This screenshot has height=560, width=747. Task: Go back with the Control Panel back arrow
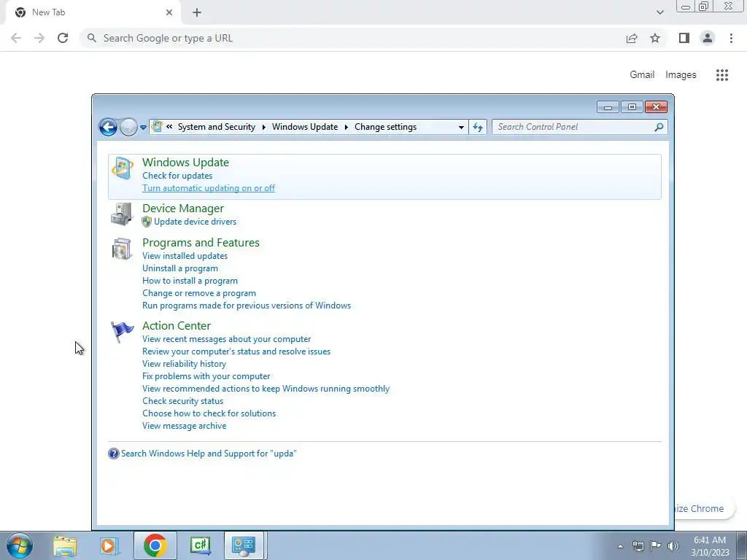108,127
